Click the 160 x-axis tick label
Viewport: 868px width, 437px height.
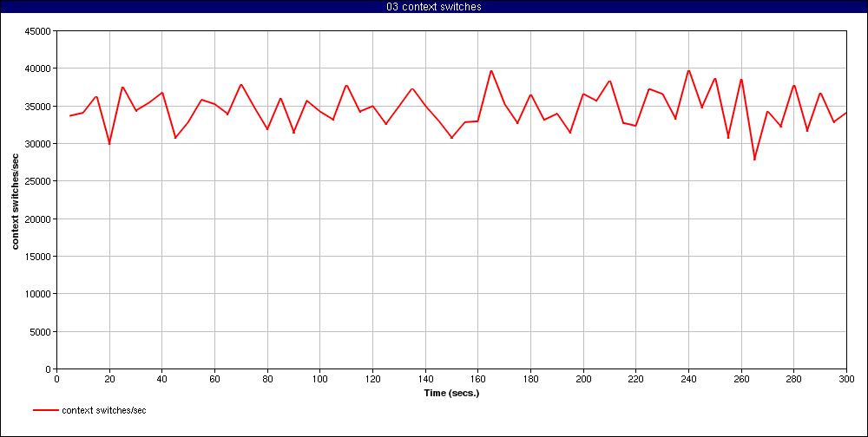coord(477,378)
